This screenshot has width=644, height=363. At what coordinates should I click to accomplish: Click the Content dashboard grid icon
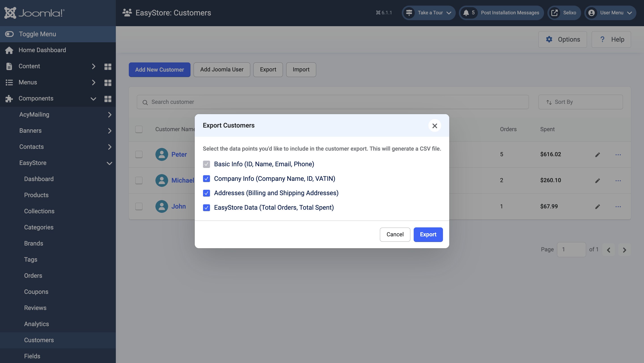point(108,66)
